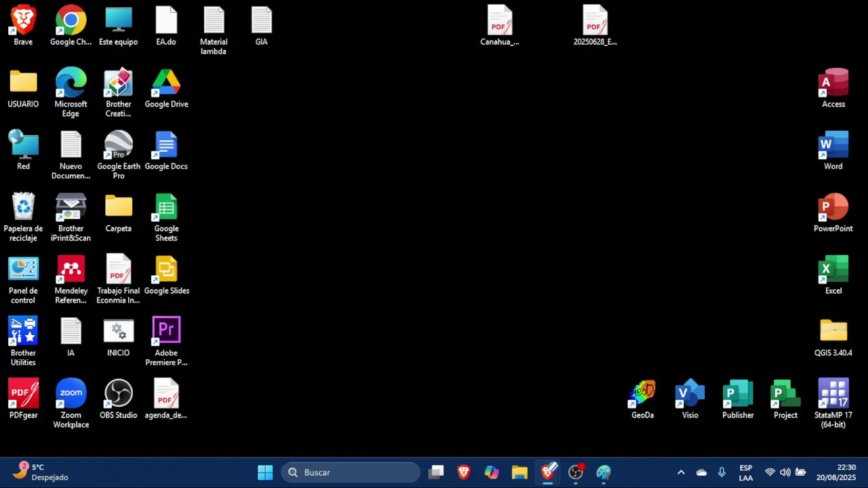868x488 pixels.
Task: Select the agenda_de PDF file
Action: [x=166, y=399]
